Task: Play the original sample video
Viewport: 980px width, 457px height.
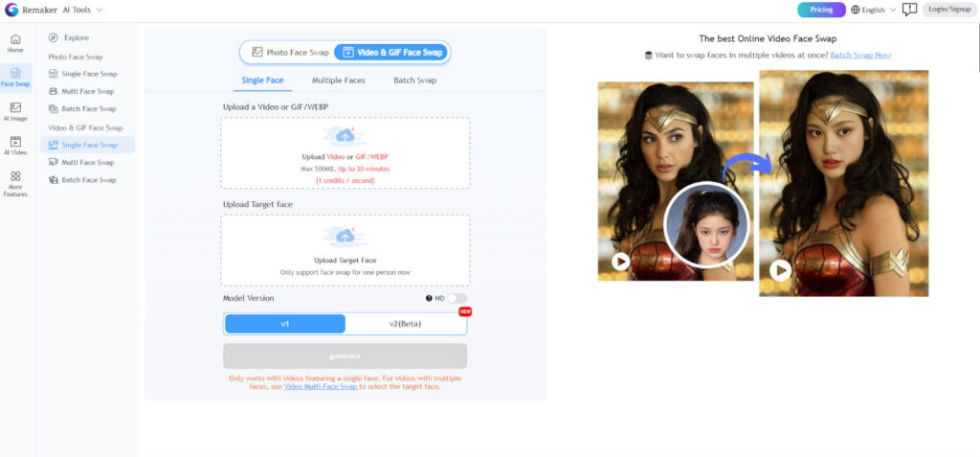Action: 620,261
